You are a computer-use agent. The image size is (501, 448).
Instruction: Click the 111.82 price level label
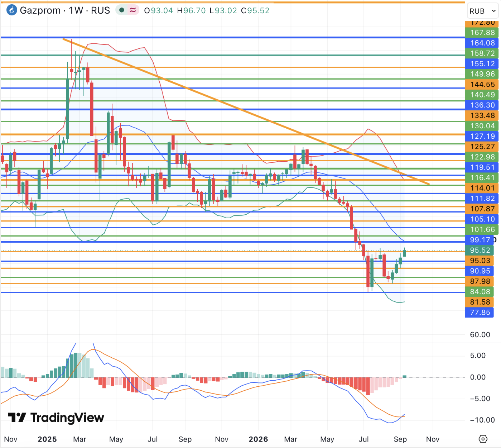click(482, 199)
